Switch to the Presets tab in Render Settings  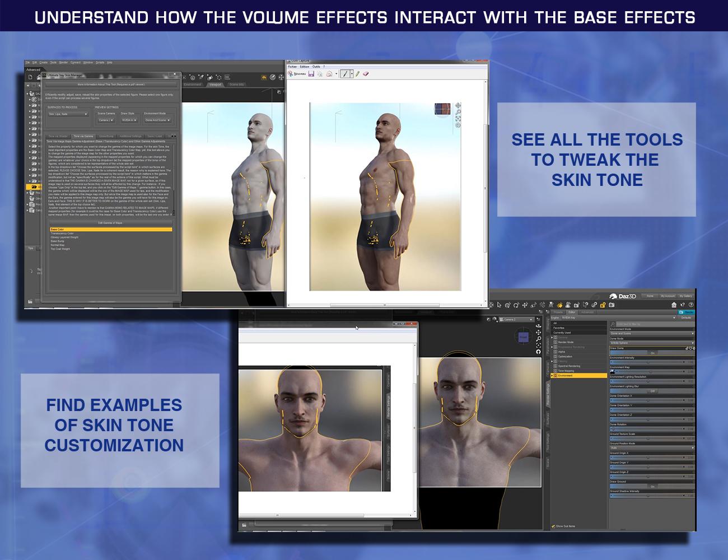558,312
